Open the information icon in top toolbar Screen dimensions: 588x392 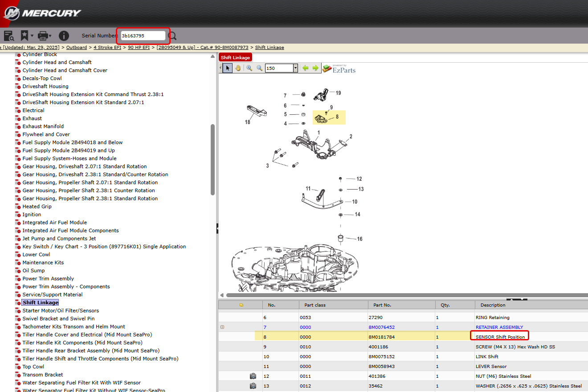coord(64,36)
